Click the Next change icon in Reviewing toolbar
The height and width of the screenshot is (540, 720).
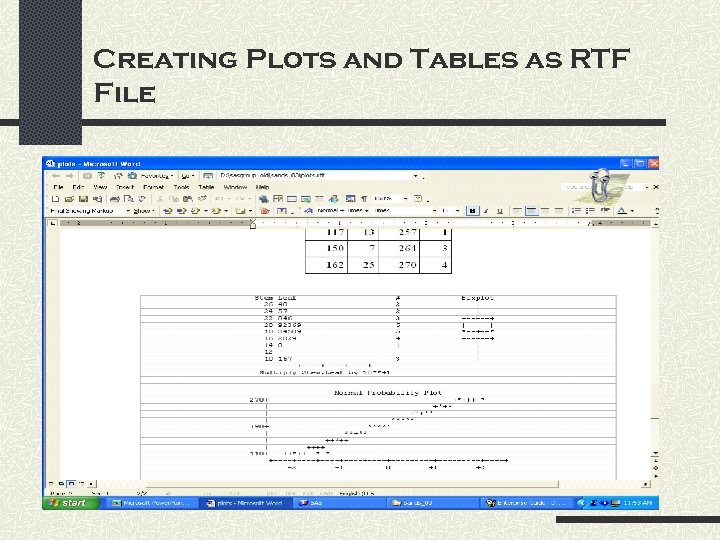pyautogui.click(x=181, y=211)
